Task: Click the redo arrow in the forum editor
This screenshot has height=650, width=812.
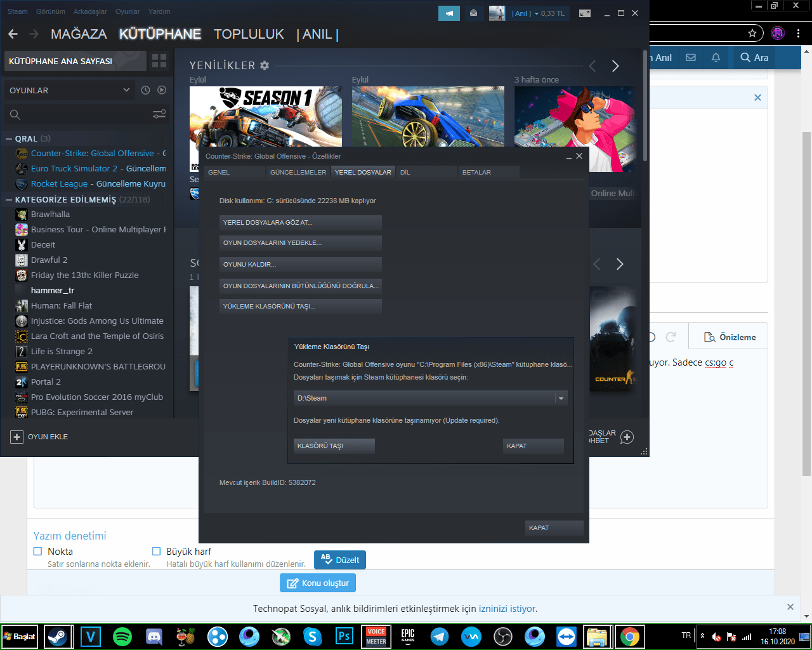Action: tap(671, 337)
